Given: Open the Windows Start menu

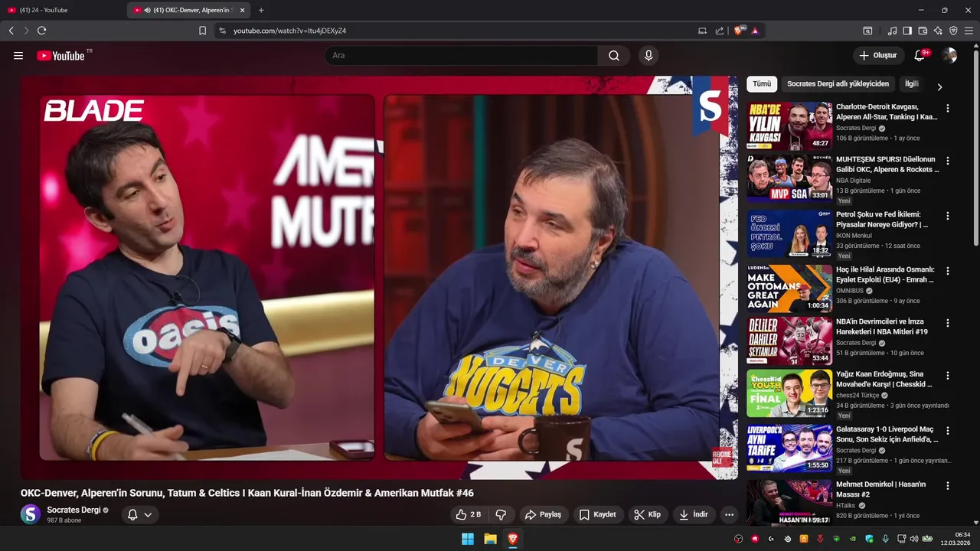Looking at the screenshot, I should pyautogui.click(x=468, y=539).
